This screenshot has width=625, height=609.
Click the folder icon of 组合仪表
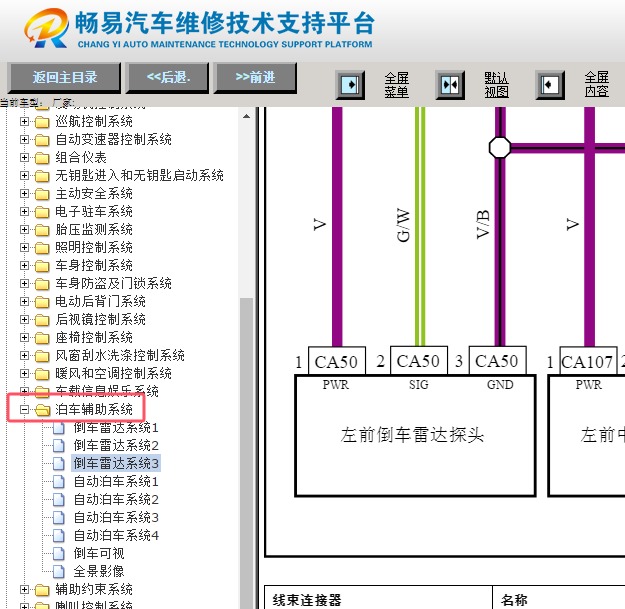(42, 158)
